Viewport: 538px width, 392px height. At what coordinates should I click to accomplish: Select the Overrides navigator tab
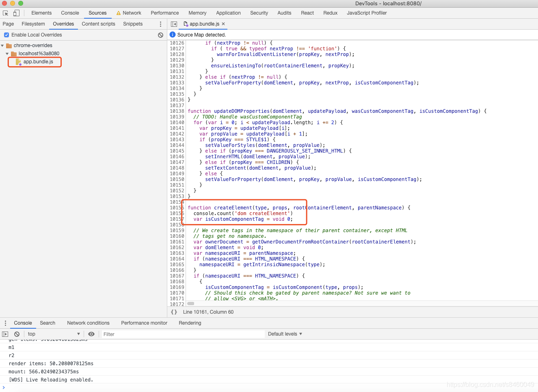pyautogui.click(x=63, y=24)
